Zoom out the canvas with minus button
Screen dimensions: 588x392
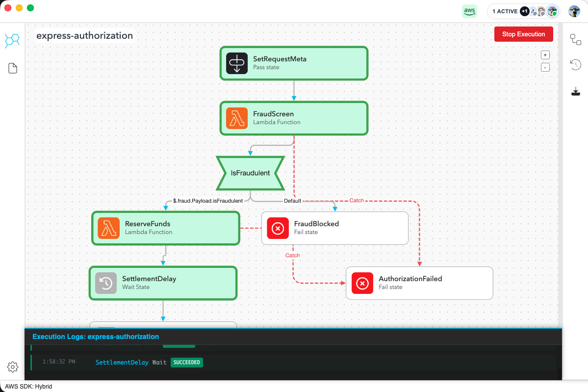[545, 68]
